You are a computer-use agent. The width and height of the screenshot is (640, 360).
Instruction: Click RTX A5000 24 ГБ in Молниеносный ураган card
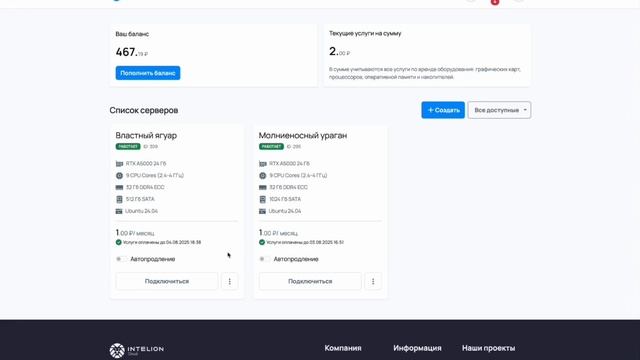[x=289, y=164]
